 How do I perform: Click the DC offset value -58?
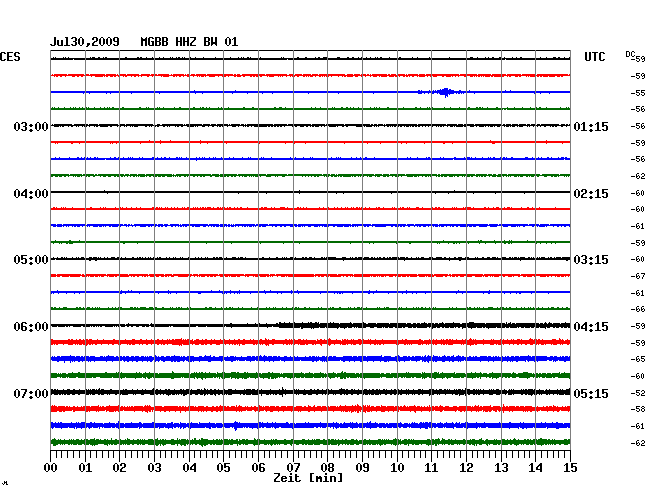tap(638, 409)
